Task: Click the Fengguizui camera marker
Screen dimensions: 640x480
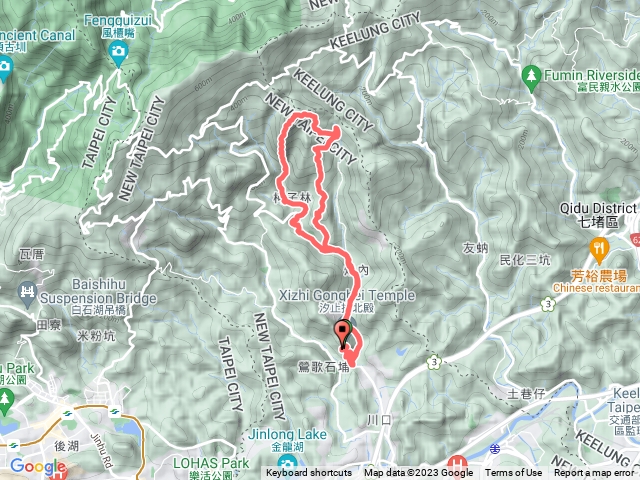Action: point(118,53)
